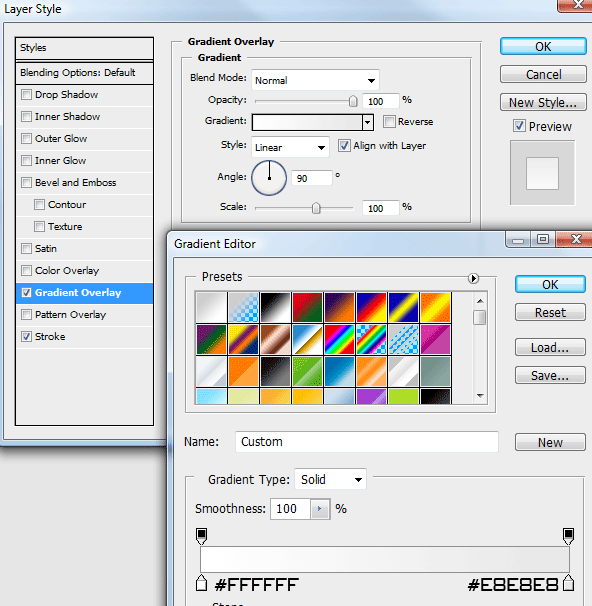Enable the Inner Shadow checkbox
This screenshot has height=606, width=592.
26,117
